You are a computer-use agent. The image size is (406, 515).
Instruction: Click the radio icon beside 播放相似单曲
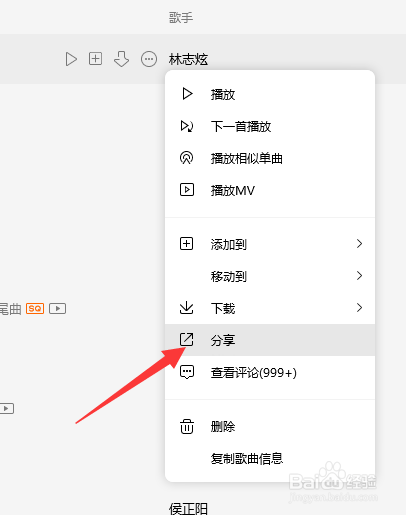pos(187,158)
